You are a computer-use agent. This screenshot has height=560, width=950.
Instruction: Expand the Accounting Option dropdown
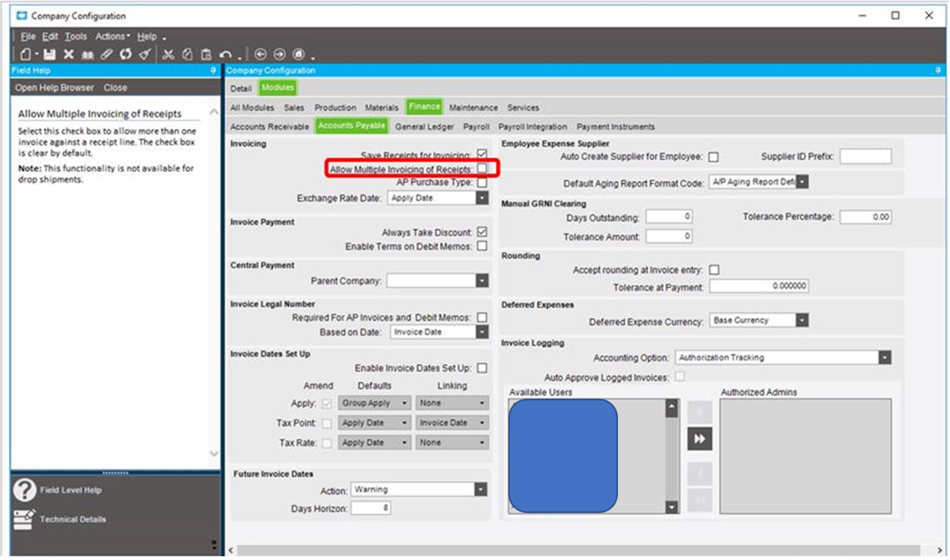click(x=884, y=358)
